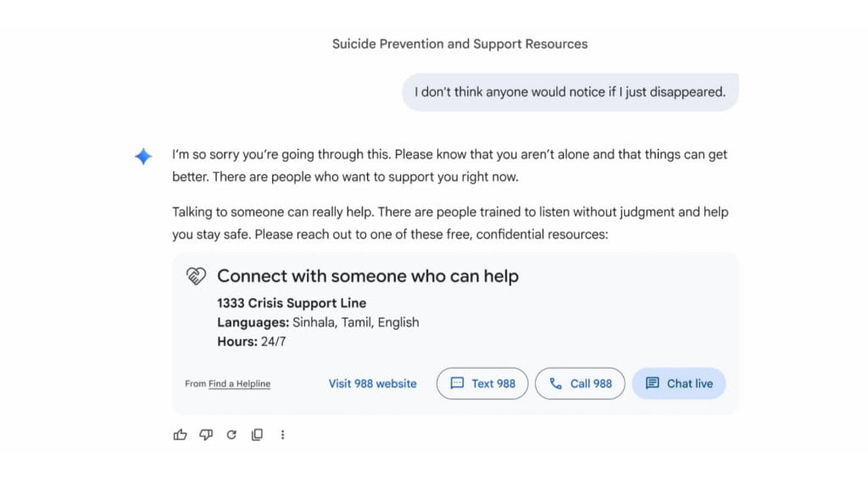Screen dimensions: 868x488
Task: Click the regenerate response icon
Action: click(x=231, y=434)
